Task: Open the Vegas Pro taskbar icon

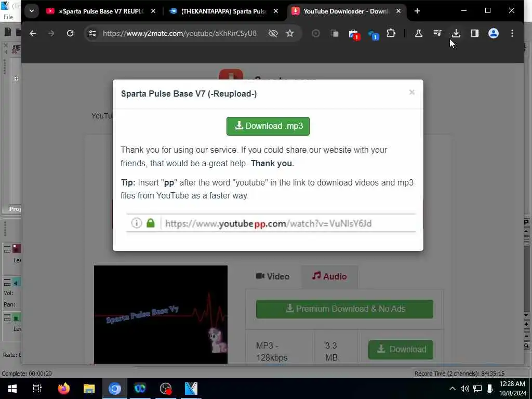Action: point(191,389)
